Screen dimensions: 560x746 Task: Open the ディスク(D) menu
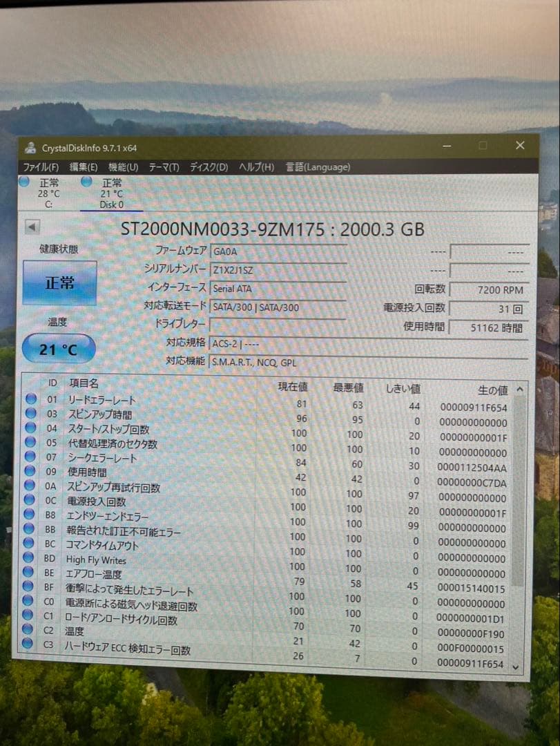click(x=209, y=167)
